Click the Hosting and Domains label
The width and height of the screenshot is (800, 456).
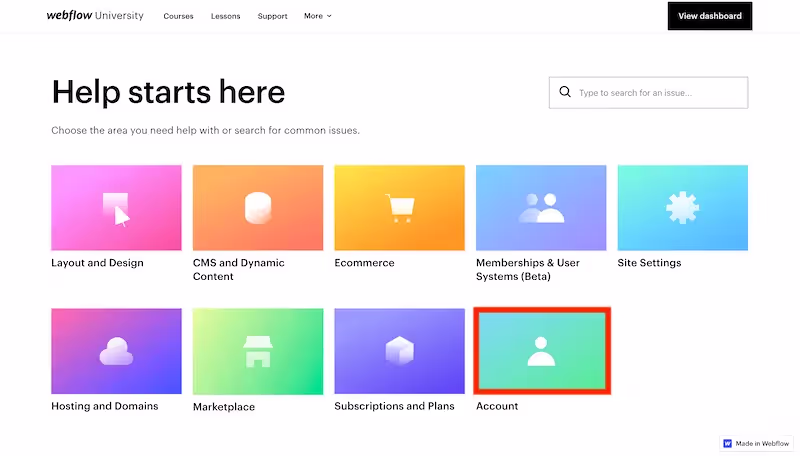click(x=105, y=406)
